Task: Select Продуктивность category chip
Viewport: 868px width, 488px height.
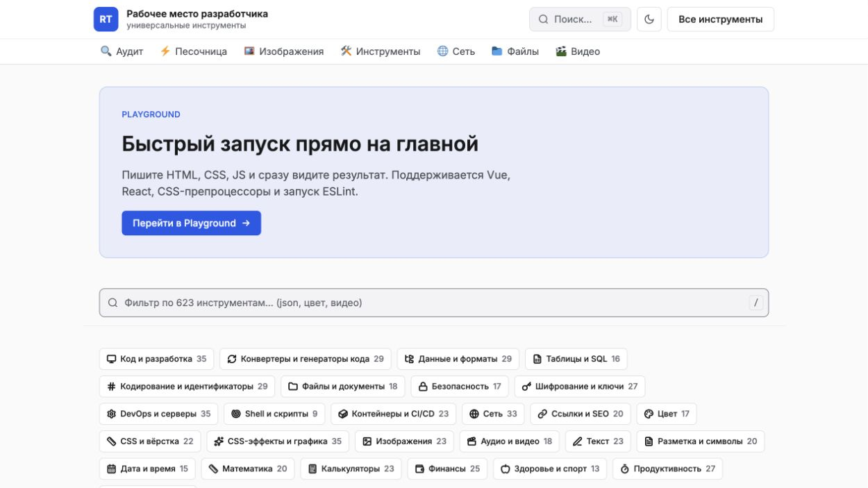Action: (x=667, y=469)
